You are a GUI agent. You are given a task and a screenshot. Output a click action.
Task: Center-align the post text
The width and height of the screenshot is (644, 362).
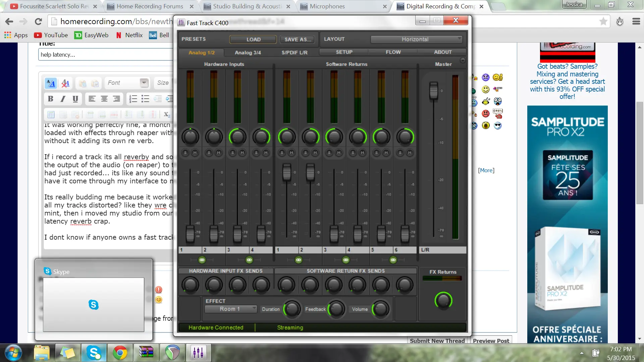coord(104,99)
